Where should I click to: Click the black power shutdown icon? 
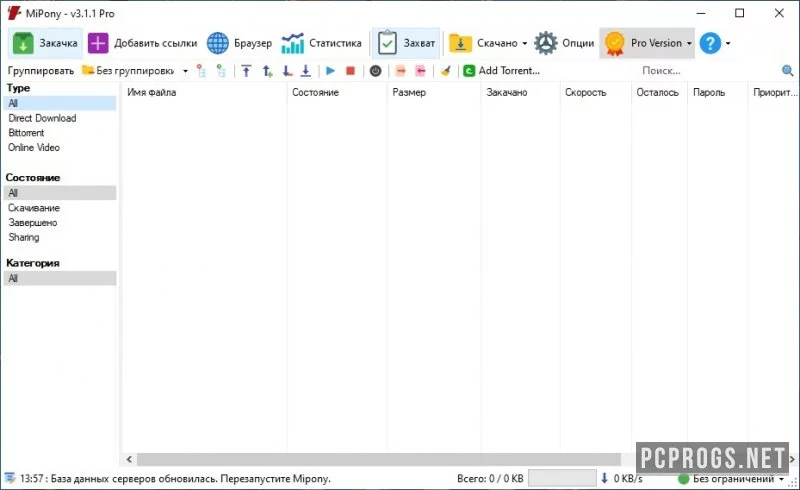[x=376, y=71]
